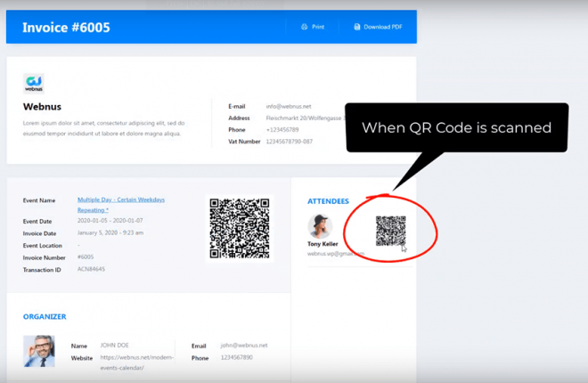This screenshot has height=383, width=588.
Task: Open the organizer website URL
Action: point(137,363)
